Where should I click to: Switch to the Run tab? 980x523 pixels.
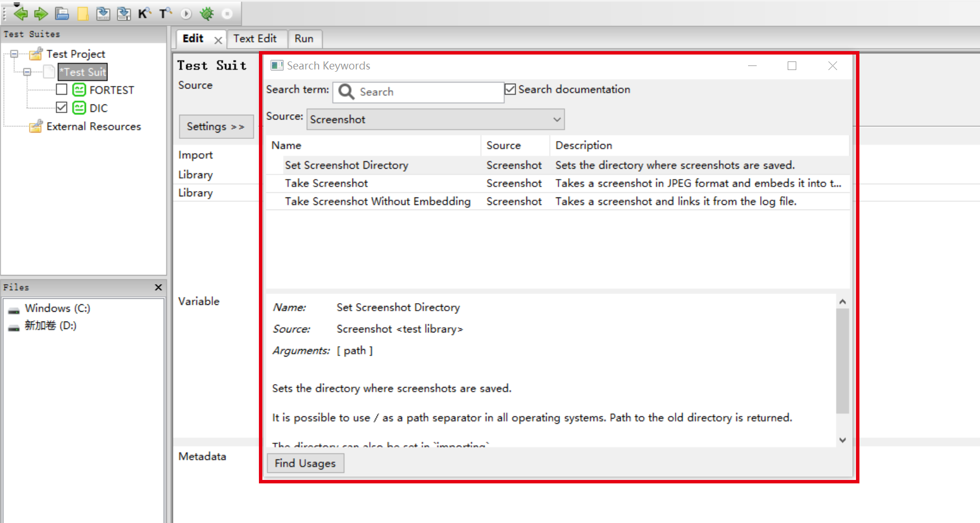pyautogui.click(x=304, y=38)
